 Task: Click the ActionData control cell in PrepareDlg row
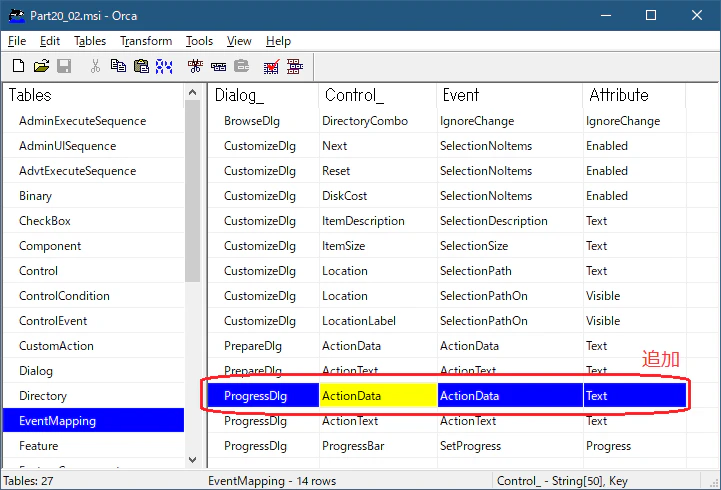tap(378, 346)
